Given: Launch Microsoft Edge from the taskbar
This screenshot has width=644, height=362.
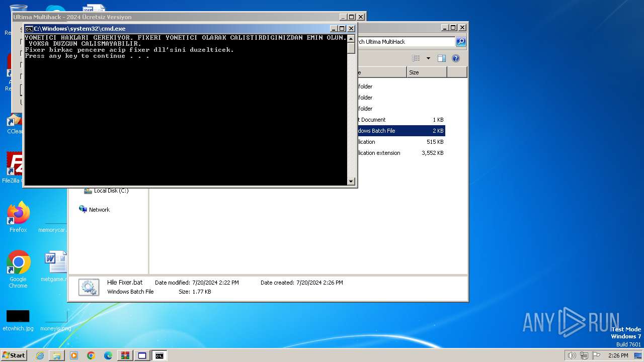Looking at the screenshot, I should pos(108,355).
